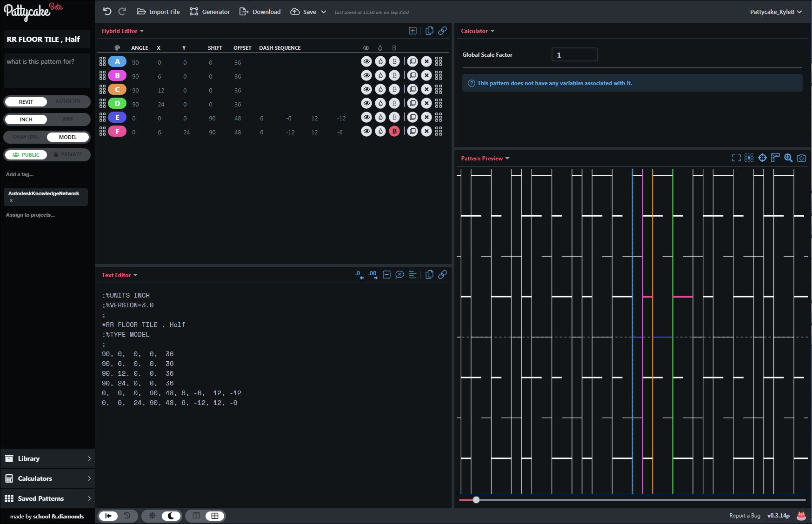The image size is (812, 524).
Task: Open the Library section
Action: (x=47, y=458)
